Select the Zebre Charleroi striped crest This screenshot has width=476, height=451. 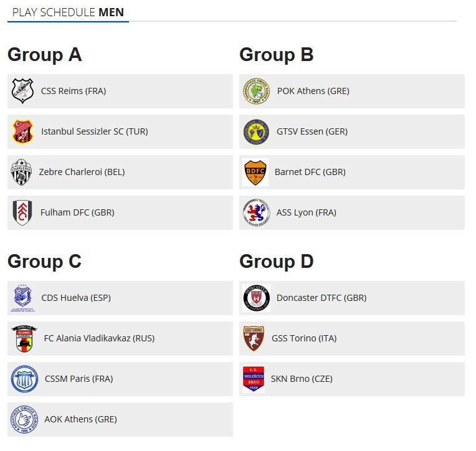21,172
